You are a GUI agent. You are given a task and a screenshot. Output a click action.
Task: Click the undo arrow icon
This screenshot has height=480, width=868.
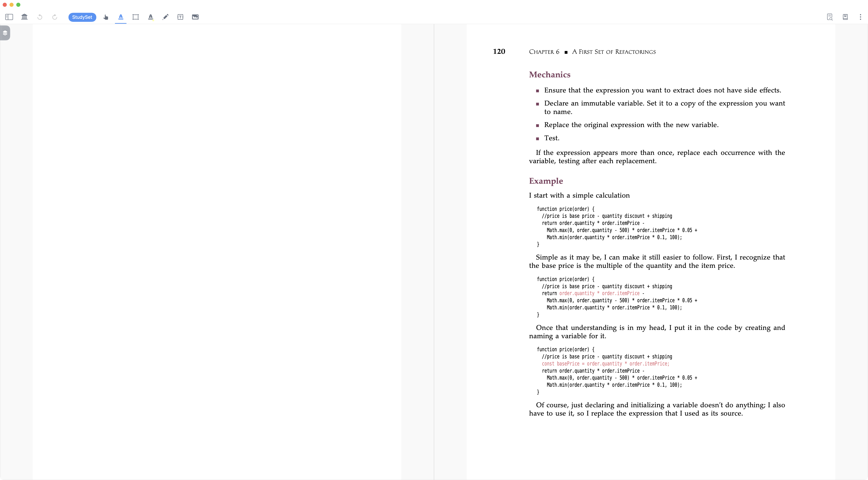(x=40, y=17)
